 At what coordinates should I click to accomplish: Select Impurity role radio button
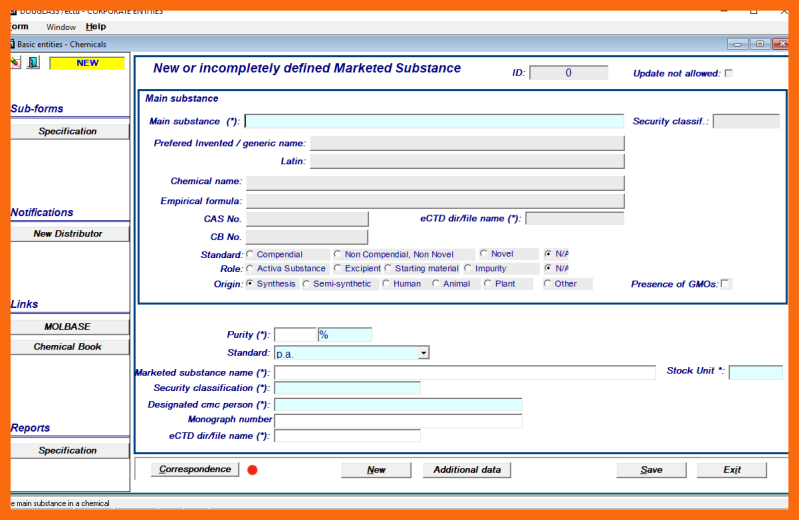(x=468, y=268)
